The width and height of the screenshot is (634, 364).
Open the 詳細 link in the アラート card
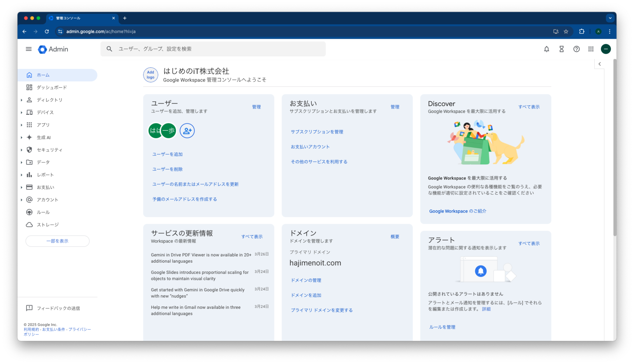click(486, 309)
